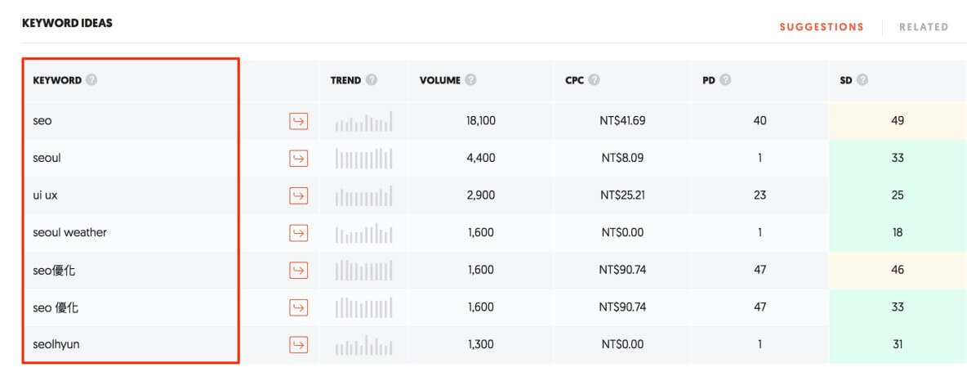
Task: Click the help icon next to VOLUME
Action: [x=471, y=80]
